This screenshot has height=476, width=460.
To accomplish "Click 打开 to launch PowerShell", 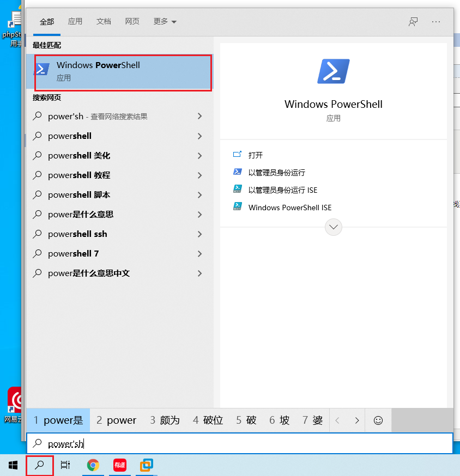I will point(255,155).
